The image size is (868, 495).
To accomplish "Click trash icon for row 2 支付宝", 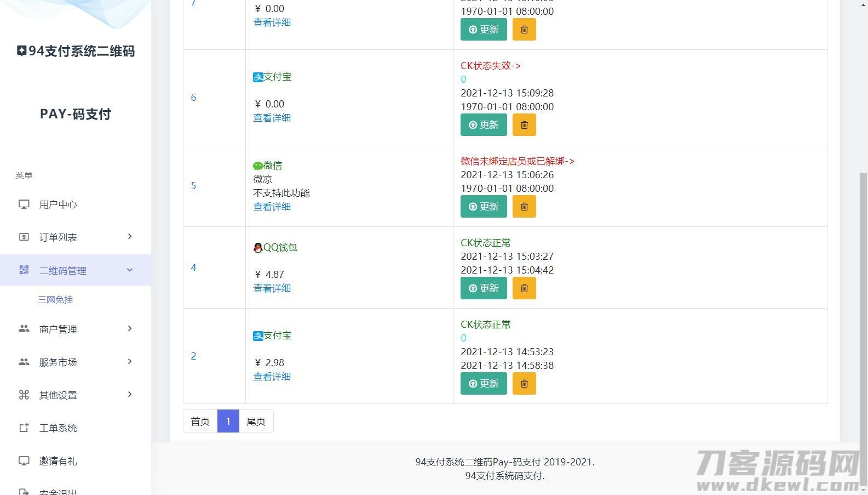I will click(524, 384).
